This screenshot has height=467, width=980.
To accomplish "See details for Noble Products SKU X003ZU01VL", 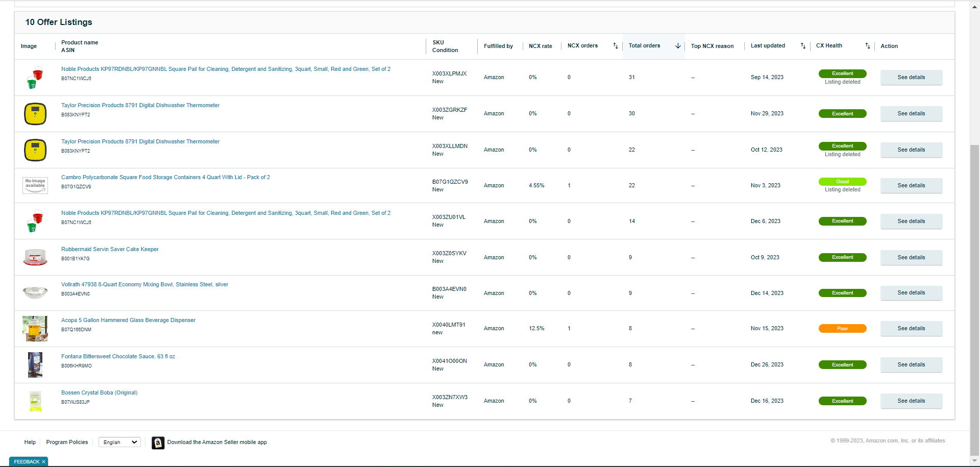I will pyautogui.click(x=911, y=222).
